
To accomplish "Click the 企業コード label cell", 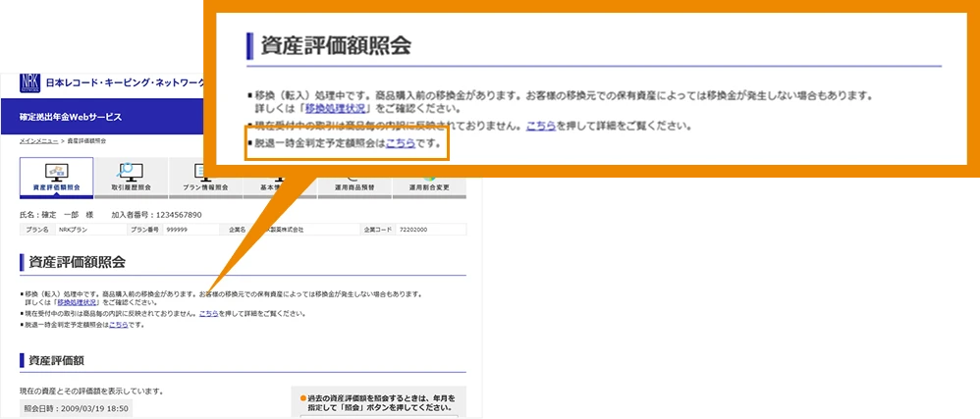I will (x=378, y=230).
